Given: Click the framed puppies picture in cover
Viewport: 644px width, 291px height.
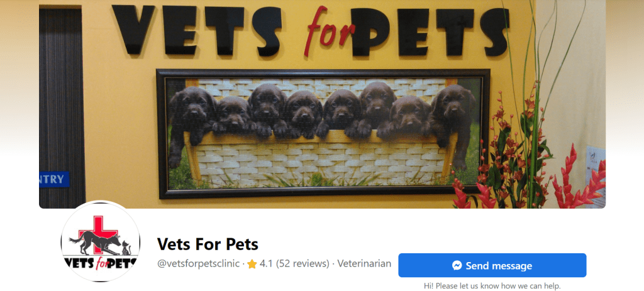Looking at the screenshot, I should pos(323,133).
